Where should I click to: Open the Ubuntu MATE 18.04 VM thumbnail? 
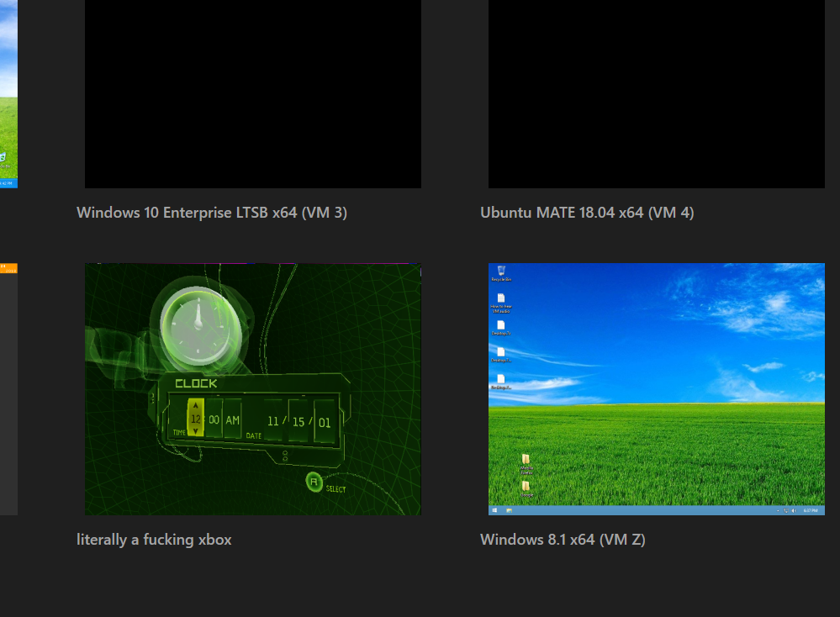656,93
